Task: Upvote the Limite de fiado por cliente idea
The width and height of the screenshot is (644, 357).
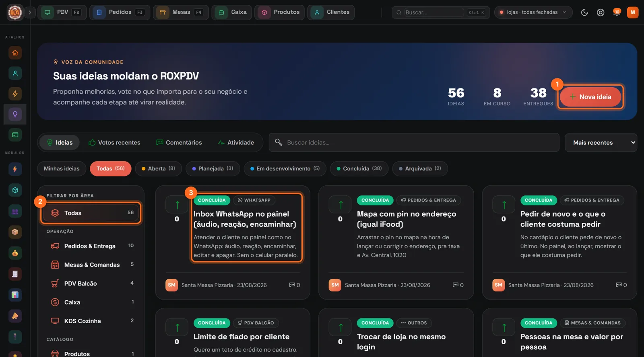Action: click(177, 328)
